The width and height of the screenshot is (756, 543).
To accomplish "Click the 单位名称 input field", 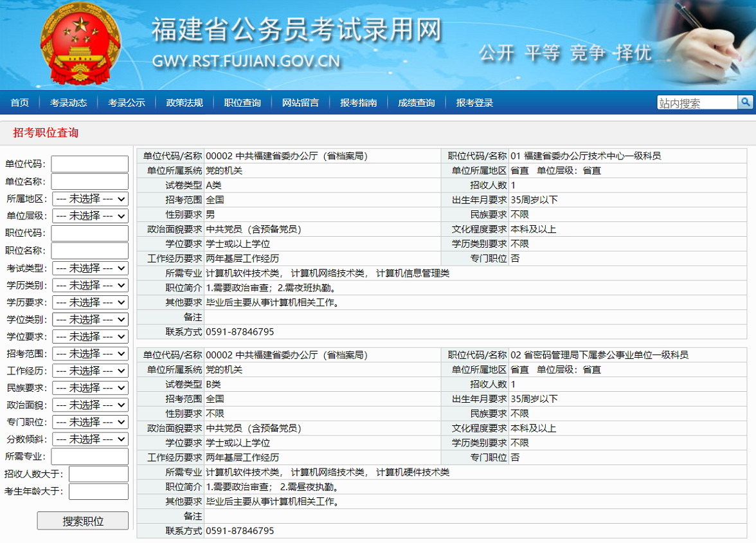I will coord(90,181).
